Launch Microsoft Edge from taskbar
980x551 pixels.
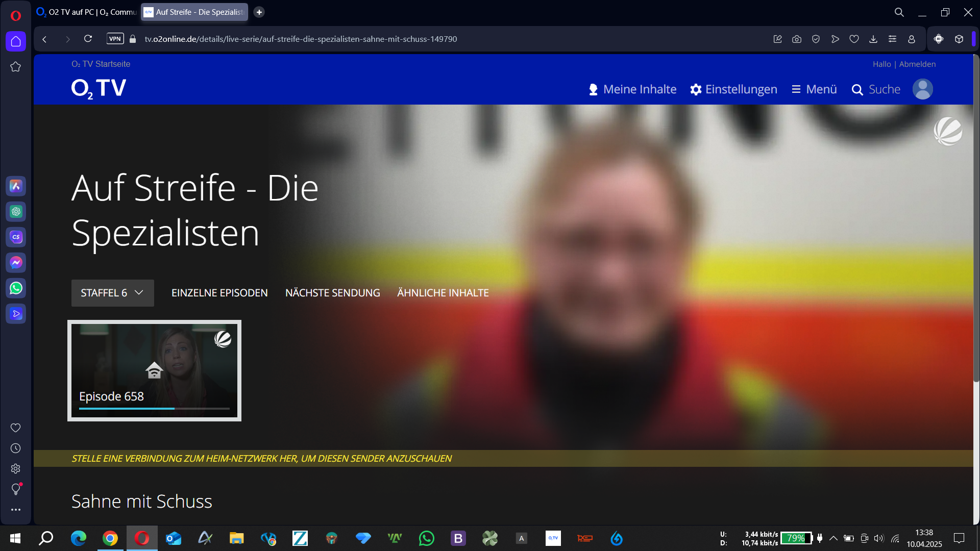(79, 538)
